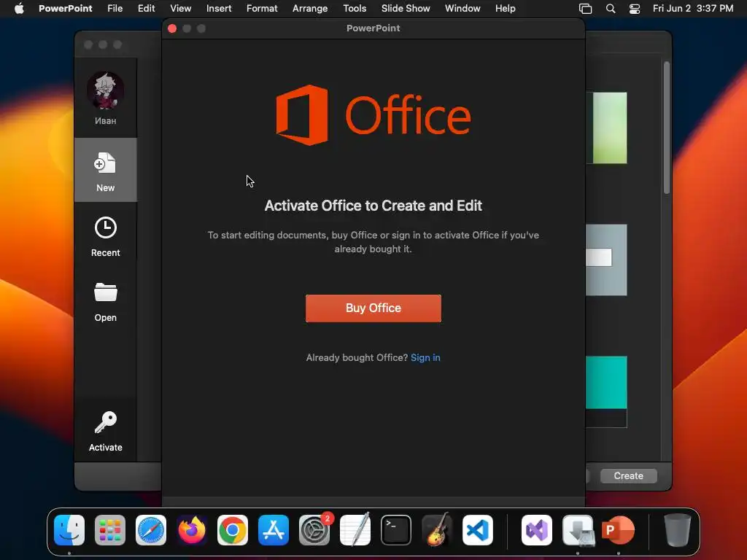
Task: Open Control Center in menu bar
Action: [x=635, y=9]
